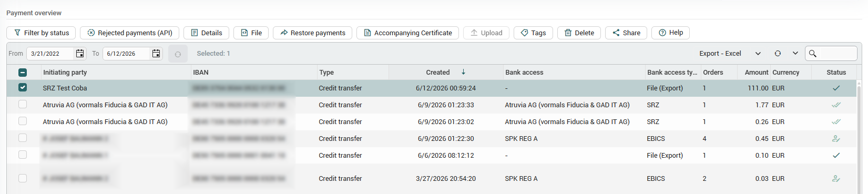Toggle the Created sort arrow
This screenshot has width=868, height=194.
(x=463, y=72)
